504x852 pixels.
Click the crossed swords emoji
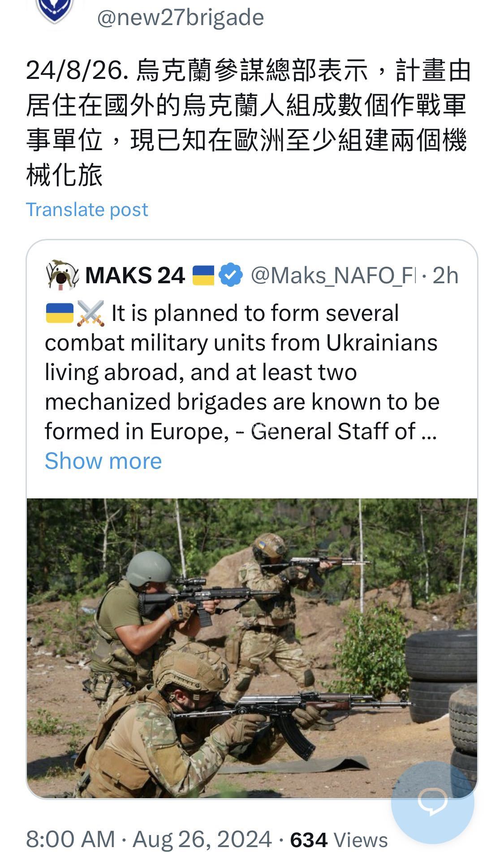pos(90,313)
